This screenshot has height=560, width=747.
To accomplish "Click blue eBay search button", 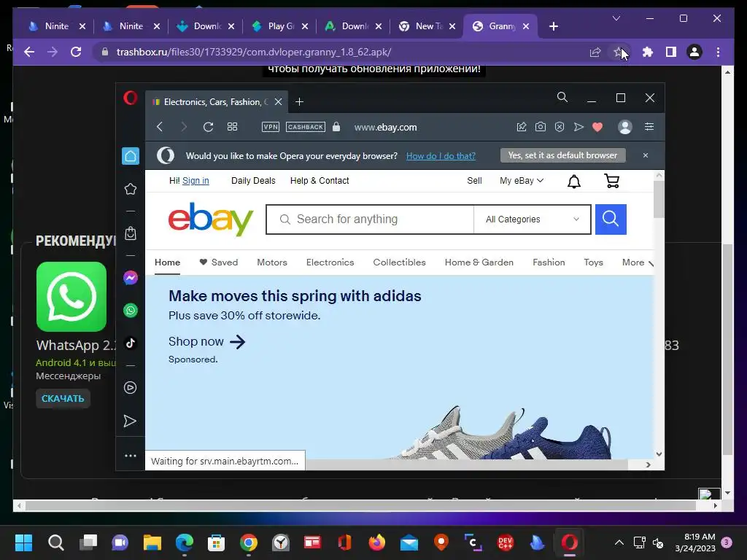I will point(611,219).
